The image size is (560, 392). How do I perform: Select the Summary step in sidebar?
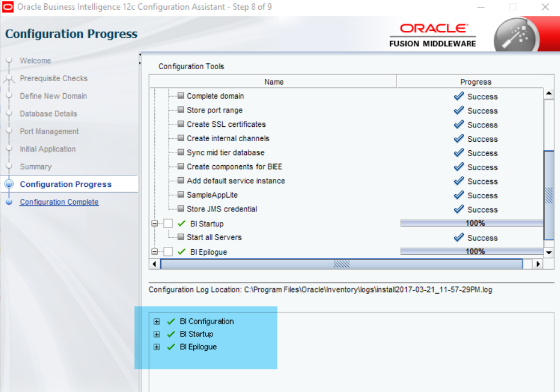[x=35, y=167]
